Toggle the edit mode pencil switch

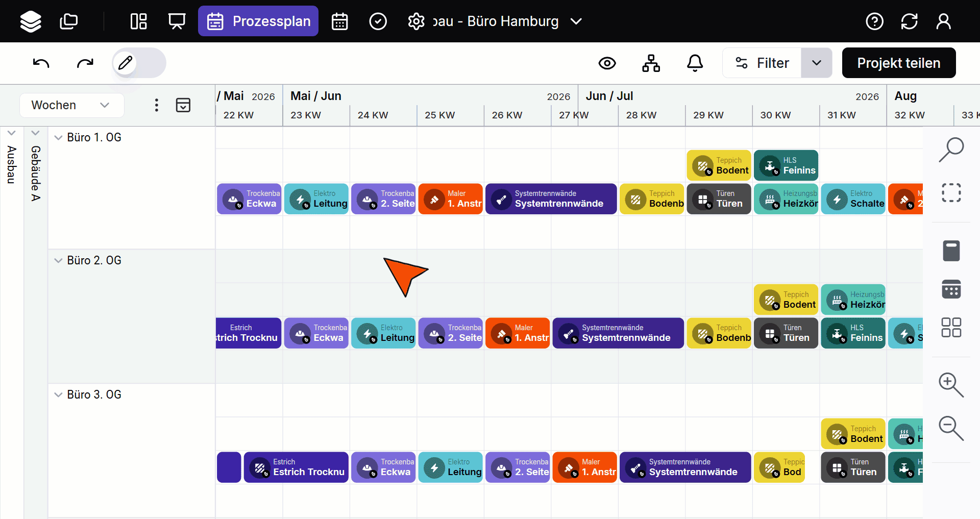[x=139, y=63]
